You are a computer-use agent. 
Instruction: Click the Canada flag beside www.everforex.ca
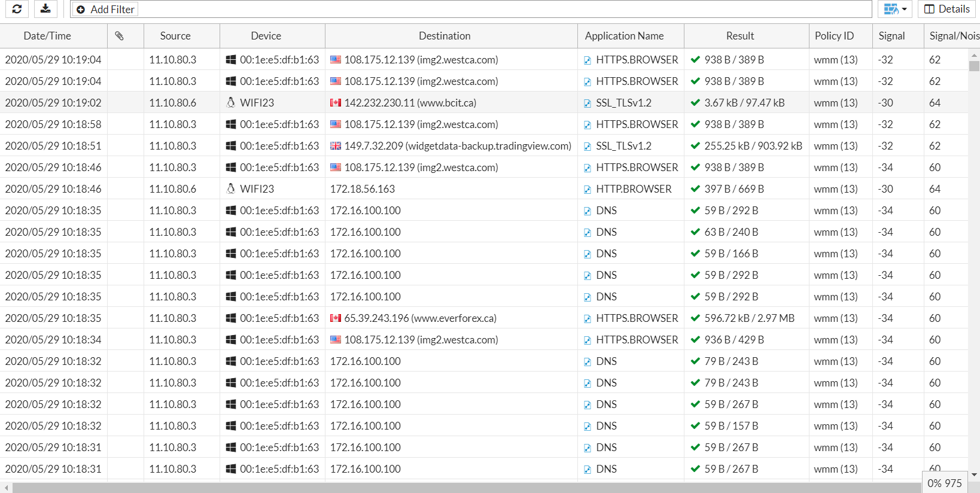click(x=336, y=318)
